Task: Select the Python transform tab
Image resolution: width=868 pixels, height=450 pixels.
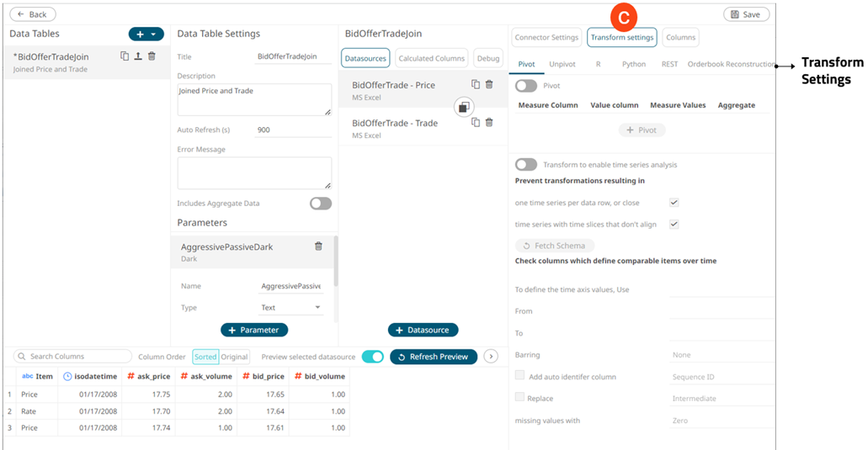Action: (x=634, y=64)
